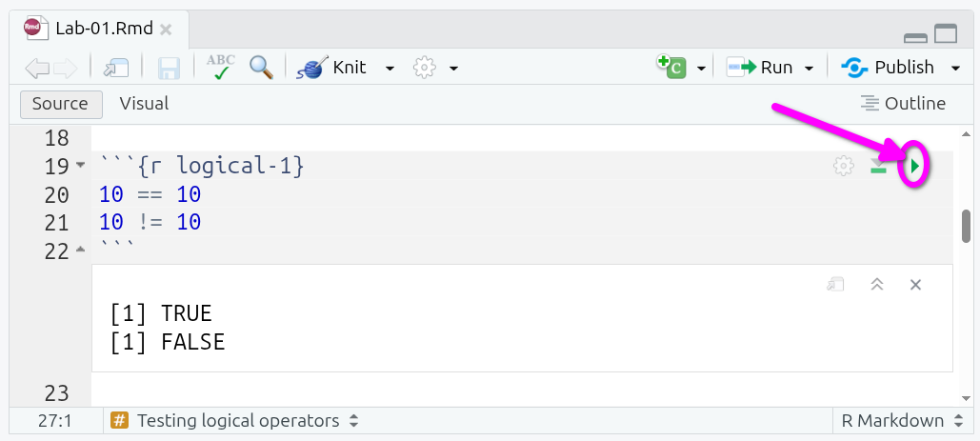This screenshot has width=980, height=441.
Task: Show document in new window
Action: [116, 68]
